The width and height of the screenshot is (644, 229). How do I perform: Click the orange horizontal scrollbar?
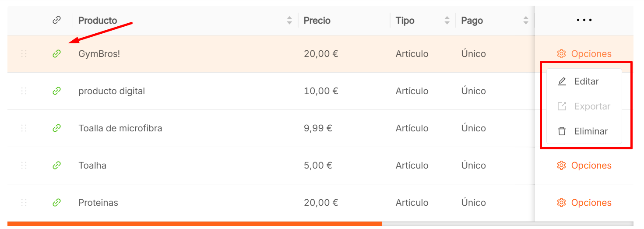point(194,224)
